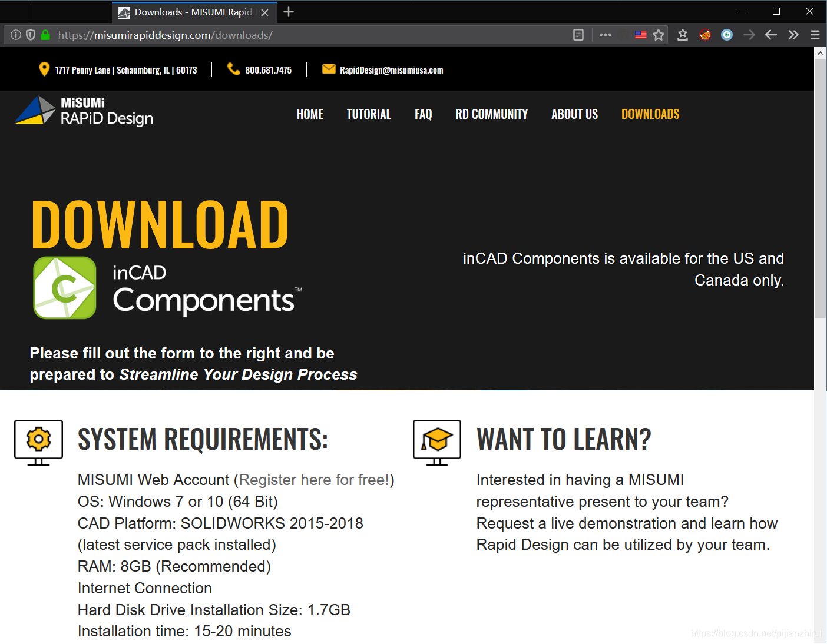Click the scrollbar up arrow

pos(820,53)
